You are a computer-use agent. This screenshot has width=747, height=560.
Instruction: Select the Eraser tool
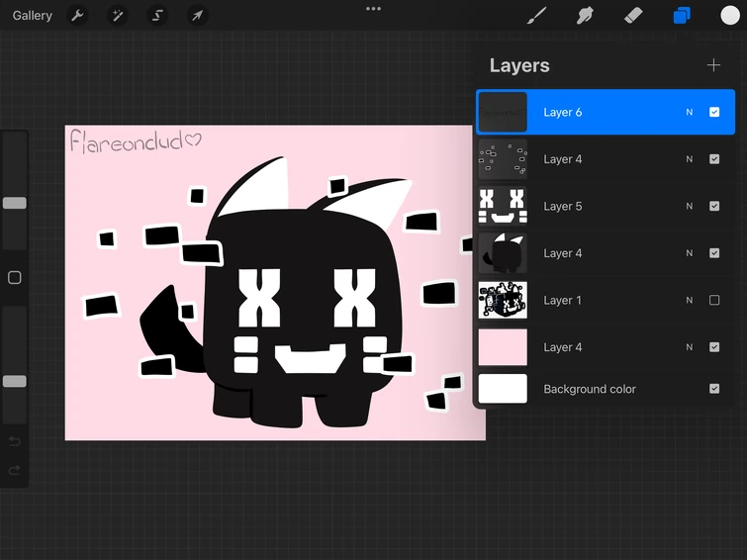click(x=633, y=16)
